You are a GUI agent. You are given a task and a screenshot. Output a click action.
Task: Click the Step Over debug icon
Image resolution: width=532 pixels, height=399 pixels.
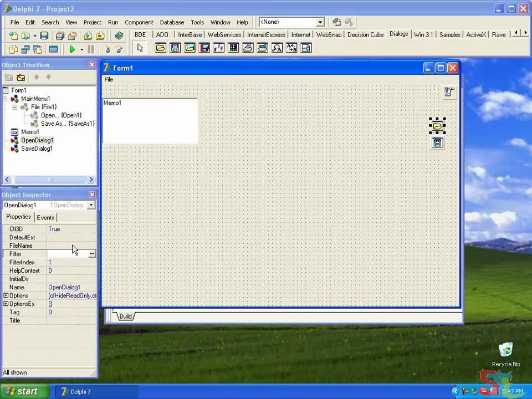119,49
